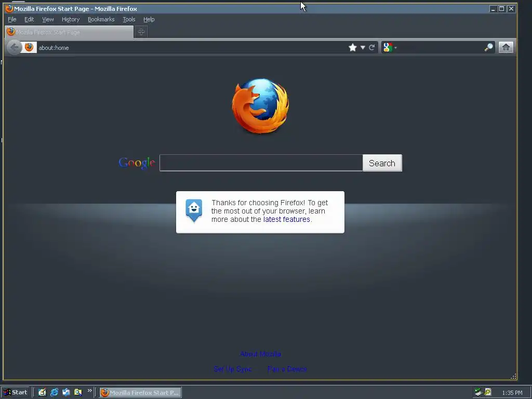
Task: Click Firefox icon in title bar
Action: 9,8
